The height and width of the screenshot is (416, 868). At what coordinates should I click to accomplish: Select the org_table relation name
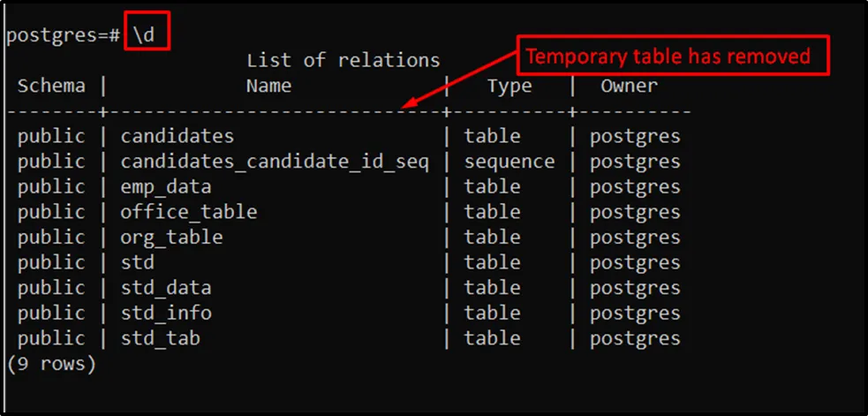(x=171, y=238)
